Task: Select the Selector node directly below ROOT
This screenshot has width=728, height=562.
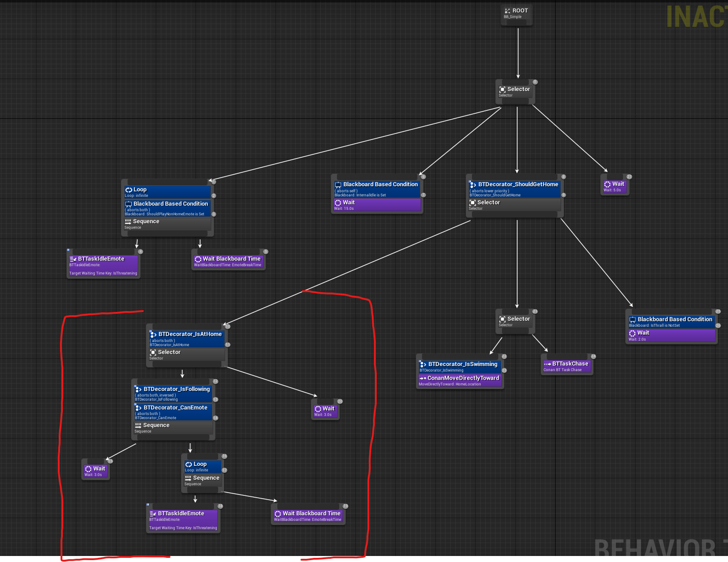Action: click(x=515, y=92)
